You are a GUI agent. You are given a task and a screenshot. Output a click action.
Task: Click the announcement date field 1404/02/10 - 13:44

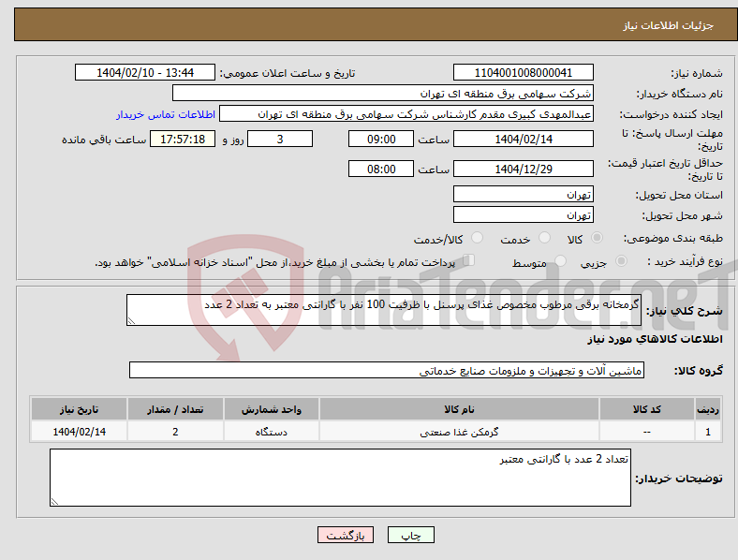click(145, 72)
